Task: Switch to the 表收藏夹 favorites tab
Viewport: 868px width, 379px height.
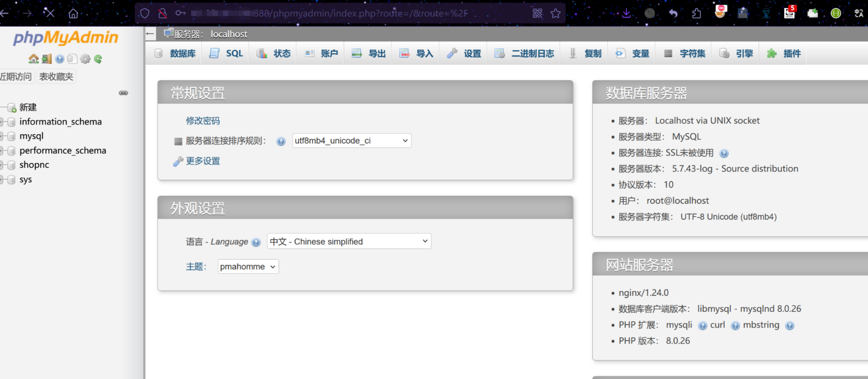Action: [56, 77]
